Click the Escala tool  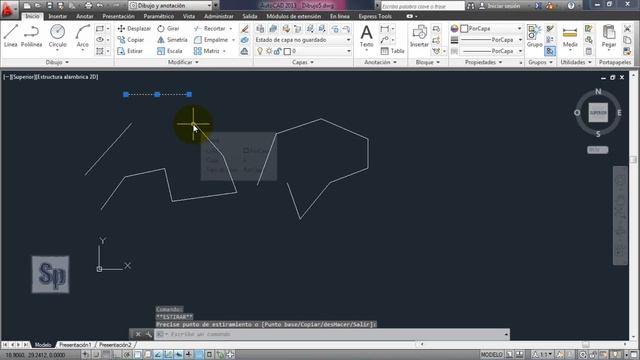tap(170, 51)
